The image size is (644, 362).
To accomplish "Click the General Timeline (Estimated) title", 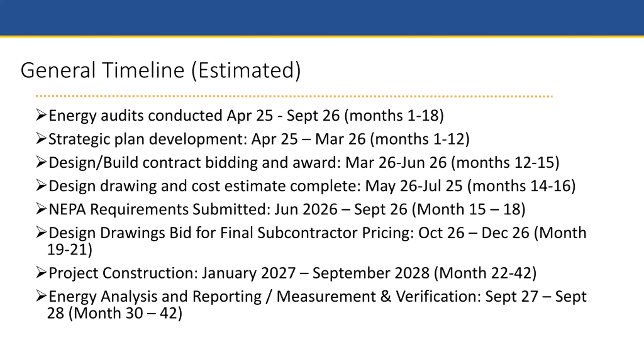I will point(160,71).
